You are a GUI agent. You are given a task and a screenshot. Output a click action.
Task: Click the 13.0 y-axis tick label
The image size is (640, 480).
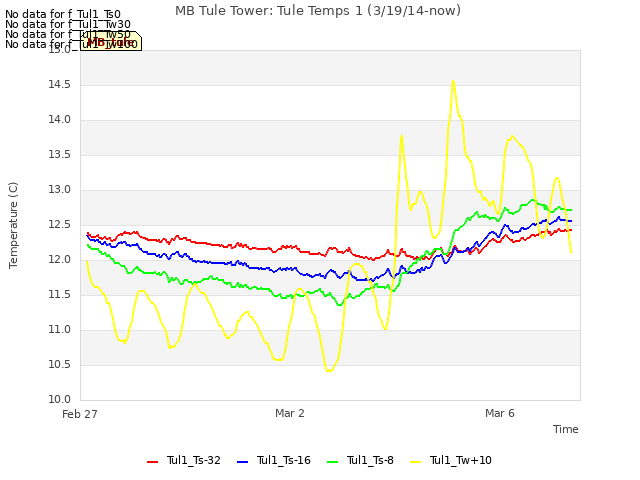click(60, 190)
